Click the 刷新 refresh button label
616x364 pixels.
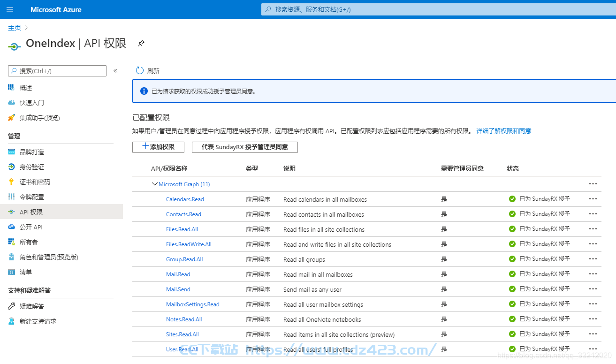click(153, 71)
